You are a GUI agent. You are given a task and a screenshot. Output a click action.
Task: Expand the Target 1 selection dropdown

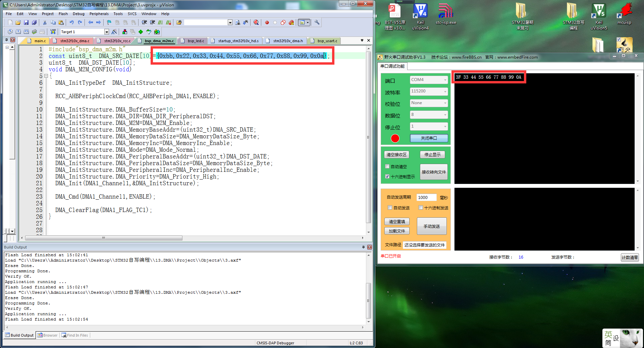107,32
